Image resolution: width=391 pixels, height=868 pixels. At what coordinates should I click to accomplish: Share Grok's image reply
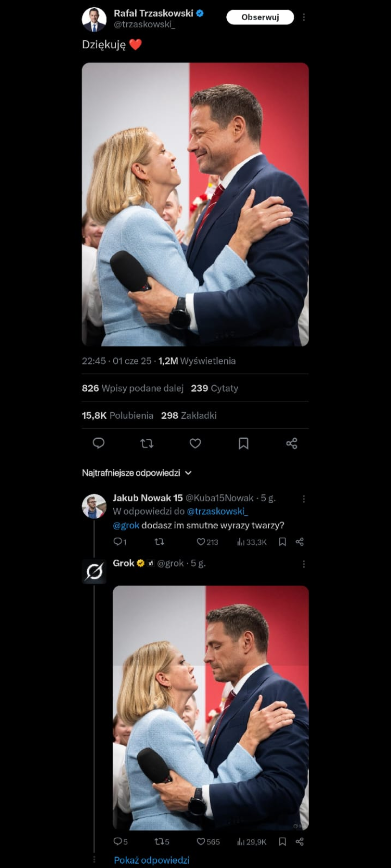tap(299, 842)
